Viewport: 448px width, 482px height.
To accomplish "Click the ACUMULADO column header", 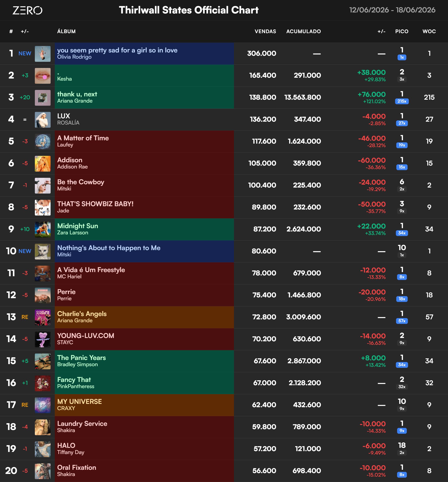I will (x=303, y=31).
